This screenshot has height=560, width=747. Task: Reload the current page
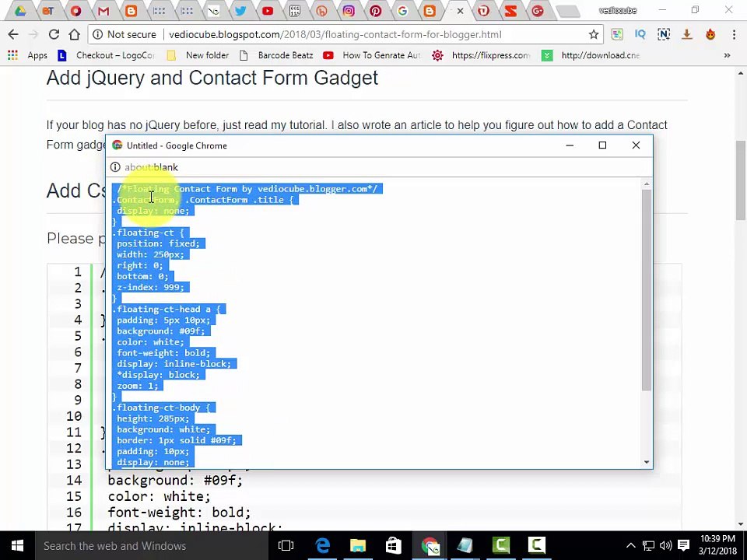point(54,34)
